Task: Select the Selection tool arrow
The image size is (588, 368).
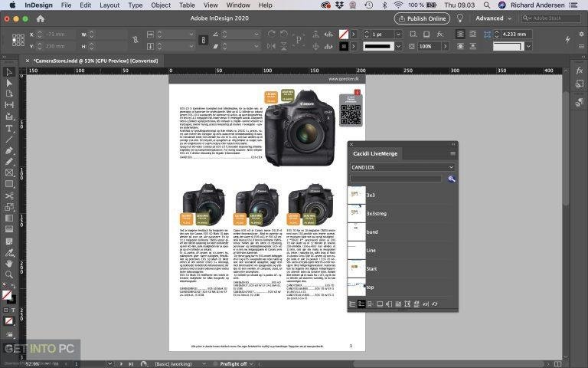Action: click(9, 72)
